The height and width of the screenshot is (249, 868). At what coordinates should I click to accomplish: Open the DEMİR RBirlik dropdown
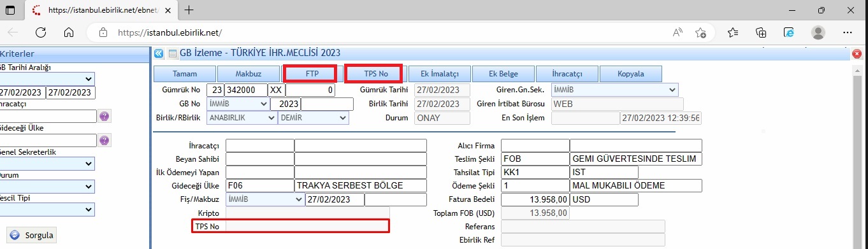coord(314,118)
